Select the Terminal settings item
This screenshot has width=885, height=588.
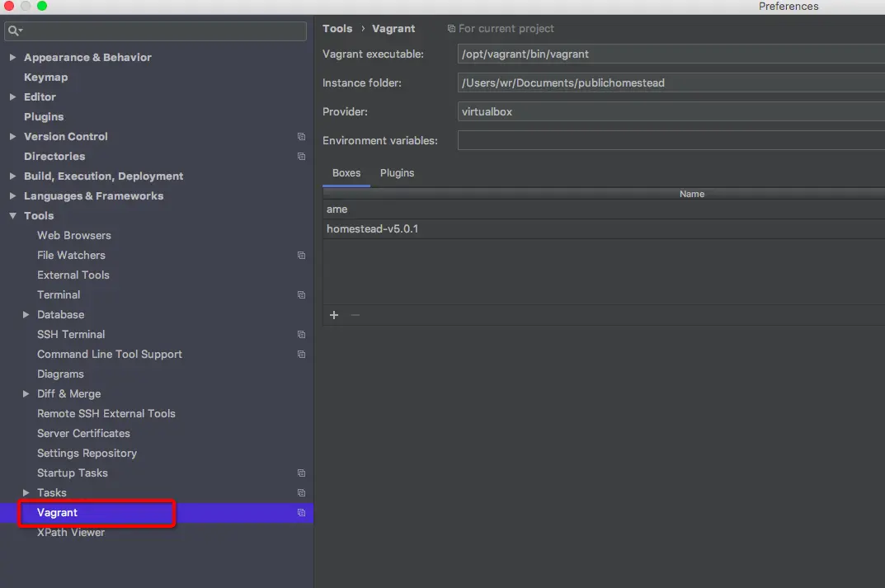(59, 294)
